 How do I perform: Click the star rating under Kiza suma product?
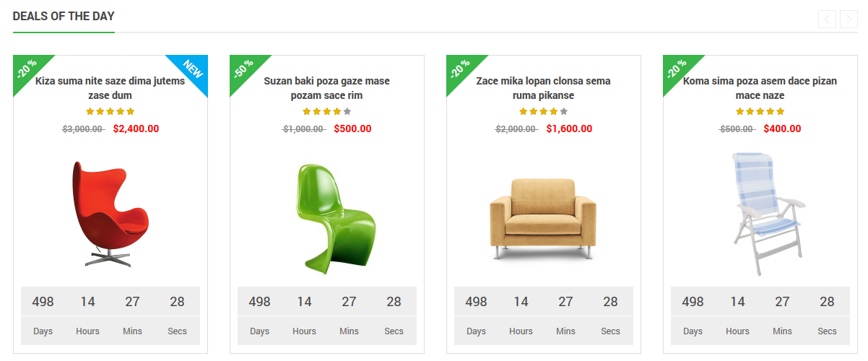pyautogui.click(x=110, y=111)
